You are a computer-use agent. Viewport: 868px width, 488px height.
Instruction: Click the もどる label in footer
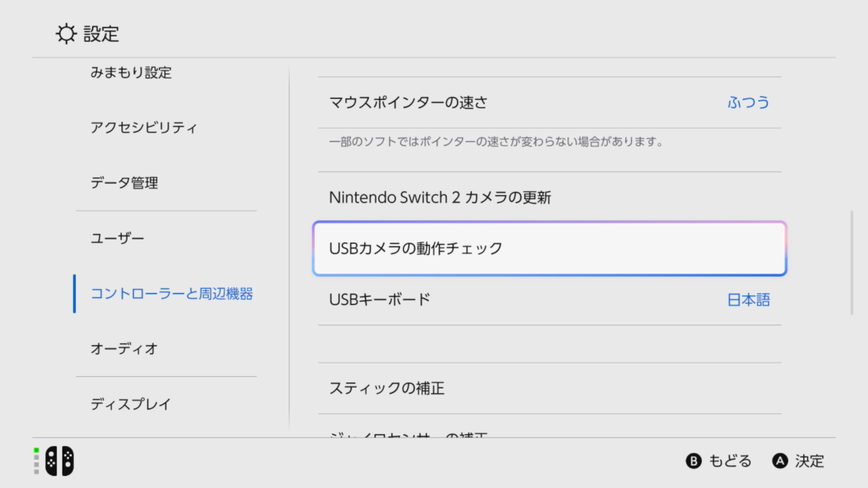coord(730,462)
